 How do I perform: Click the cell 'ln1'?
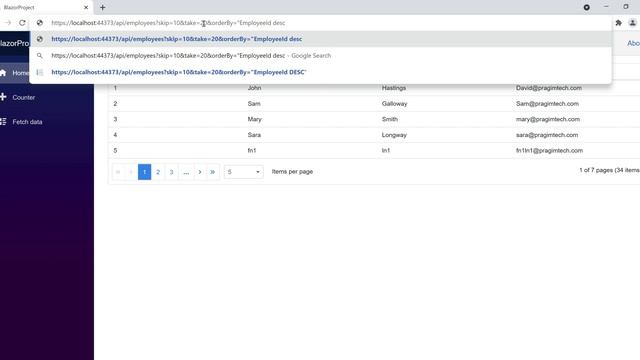point(386,150)
